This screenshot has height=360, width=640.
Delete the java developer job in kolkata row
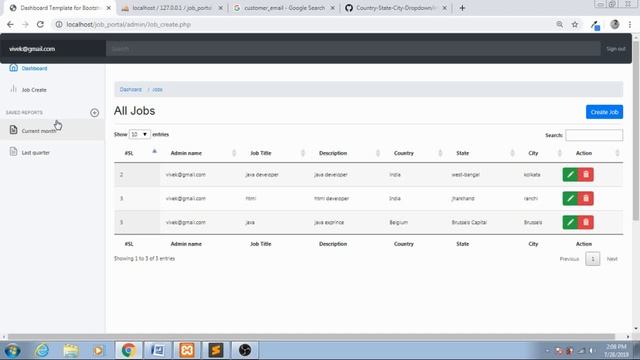pyautogui.click(x=586, y=175)
